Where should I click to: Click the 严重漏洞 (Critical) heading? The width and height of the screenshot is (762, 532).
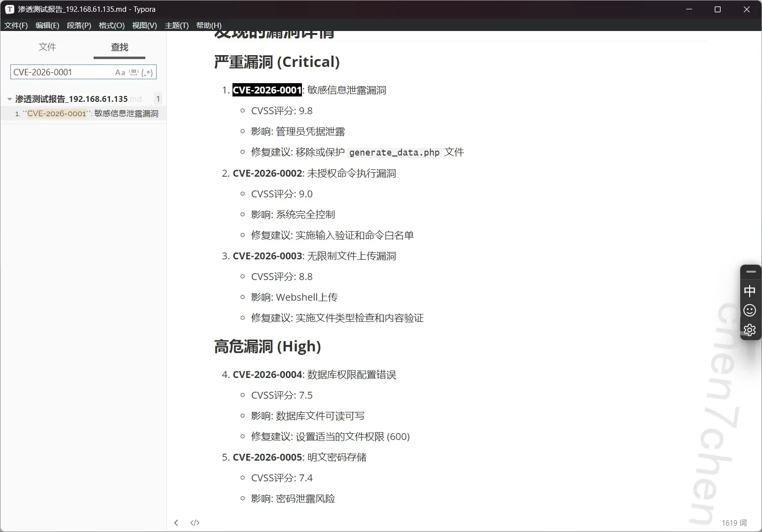click(x=277, y=62)
